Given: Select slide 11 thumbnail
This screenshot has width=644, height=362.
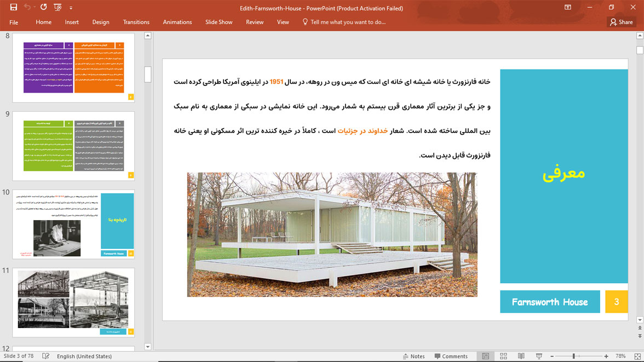Looking at the screenshot, I should point(73,302).
